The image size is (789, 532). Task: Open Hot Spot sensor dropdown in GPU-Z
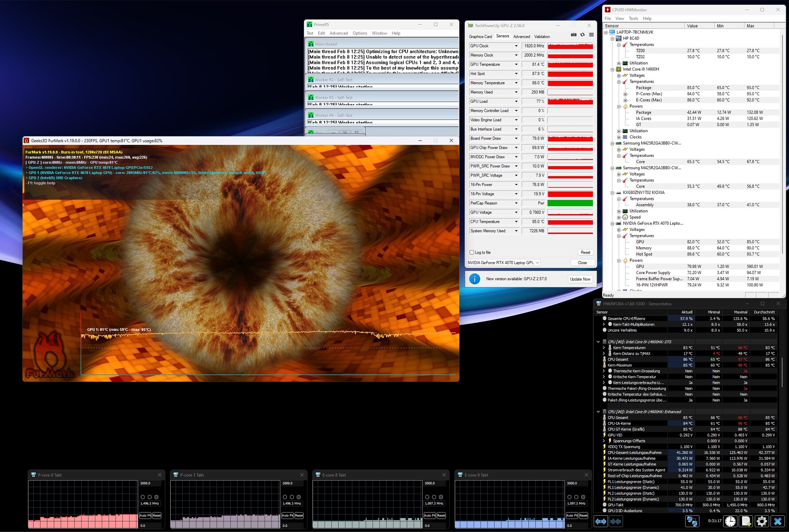516,74
